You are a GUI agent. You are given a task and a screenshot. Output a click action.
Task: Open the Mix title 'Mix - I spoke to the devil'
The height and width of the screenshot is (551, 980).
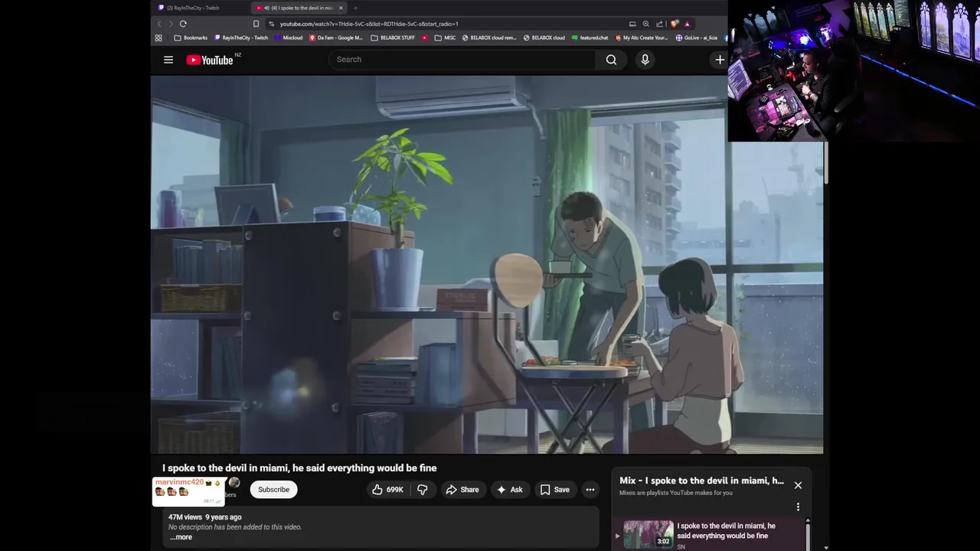(x=701, y=481)
